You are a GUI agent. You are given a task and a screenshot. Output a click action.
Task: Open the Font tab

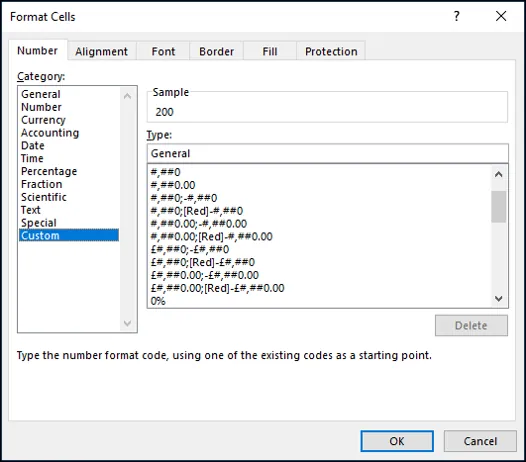point(163,51)
